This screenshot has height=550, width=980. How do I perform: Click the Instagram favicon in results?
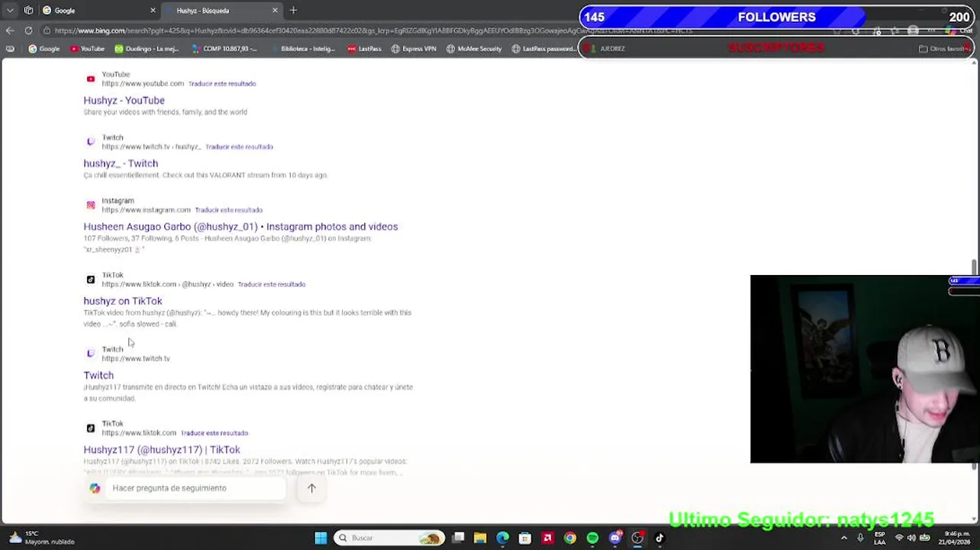[x=91, y=205]
